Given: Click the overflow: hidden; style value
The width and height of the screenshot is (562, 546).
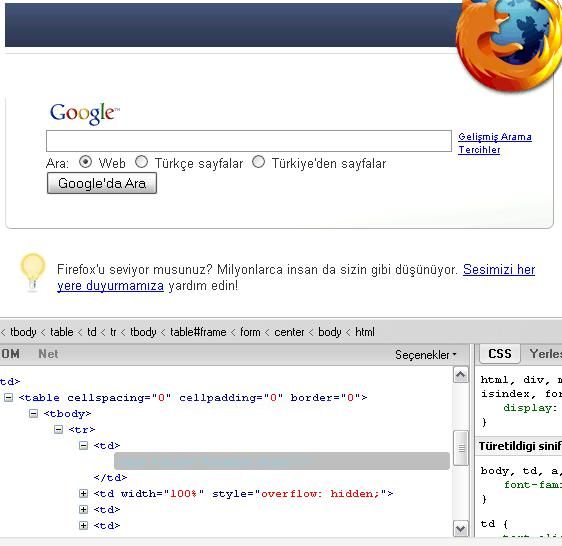Looking at the screenshot, I should pos(320,494).
